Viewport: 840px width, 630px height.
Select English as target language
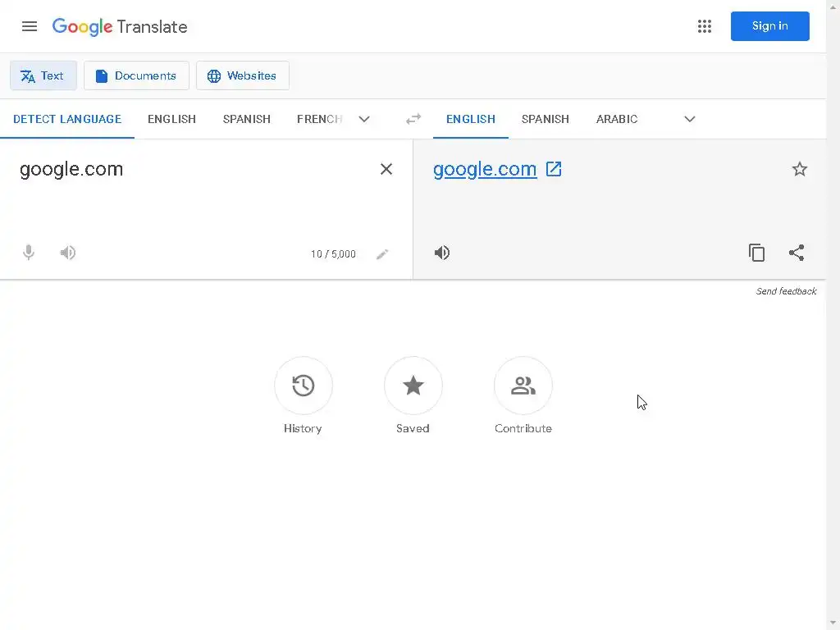470,119
